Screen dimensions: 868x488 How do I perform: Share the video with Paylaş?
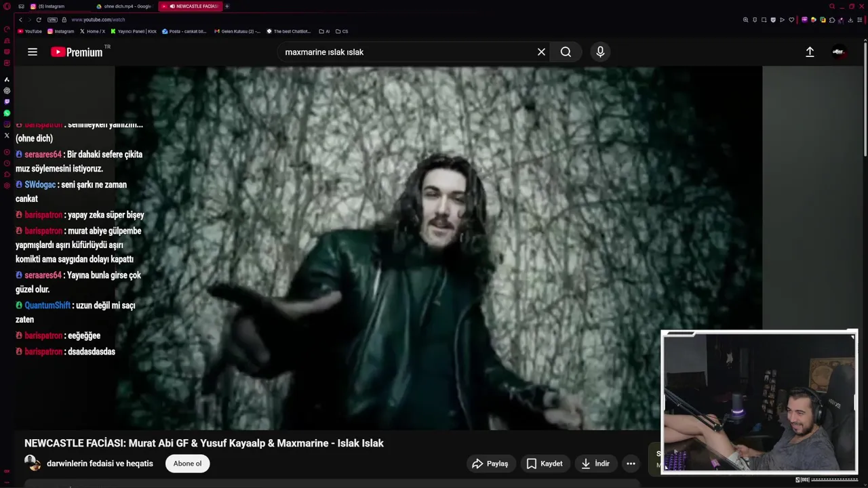pos(490,464)
